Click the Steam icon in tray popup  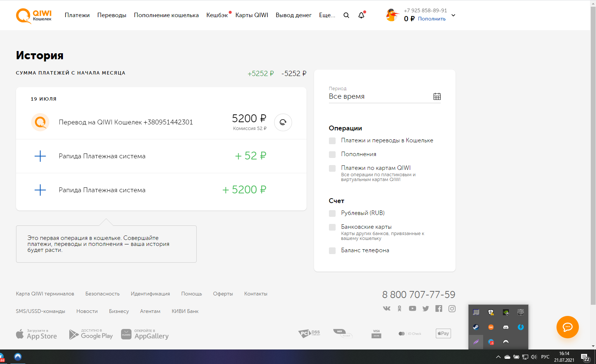[x=476, y=327]
